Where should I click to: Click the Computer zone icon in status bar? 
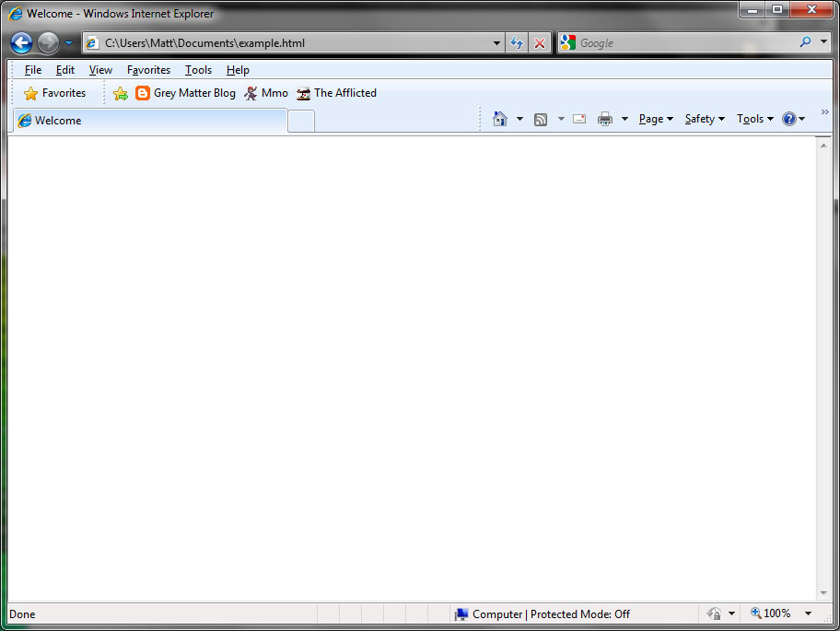tap(461, 614)
